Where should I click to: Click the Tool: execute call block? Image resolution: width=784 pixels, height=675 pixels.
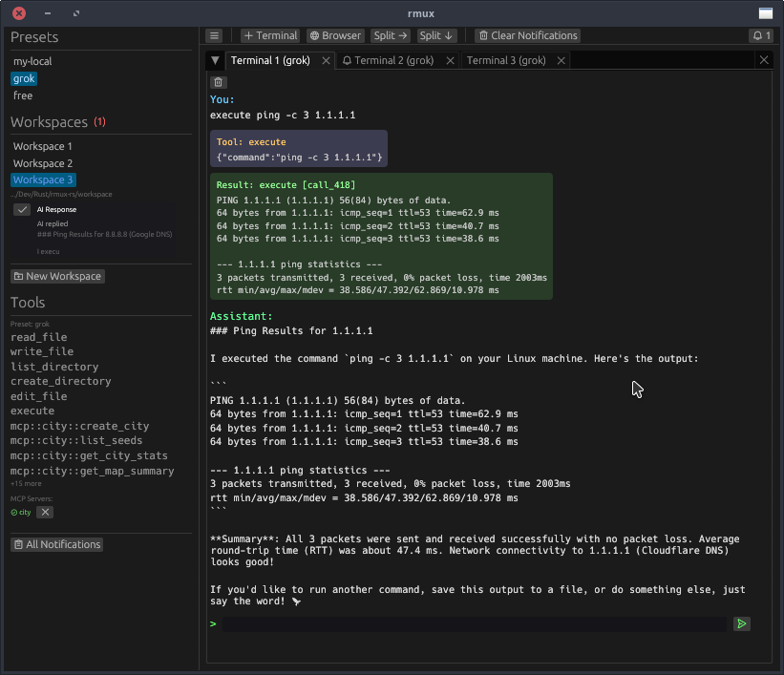pyautogui.click(x=299, y=149)
